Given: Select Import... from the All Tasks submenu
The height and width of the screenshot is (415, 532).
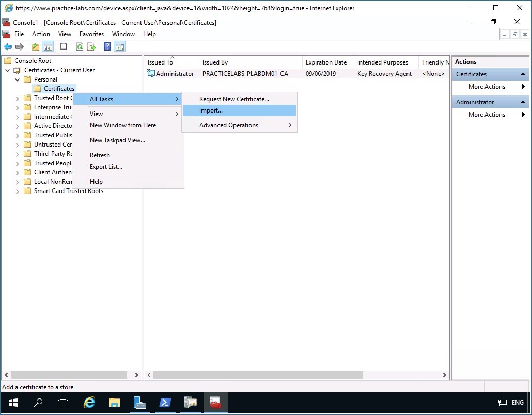Looking at the screenshot, I should pos(211,110).
